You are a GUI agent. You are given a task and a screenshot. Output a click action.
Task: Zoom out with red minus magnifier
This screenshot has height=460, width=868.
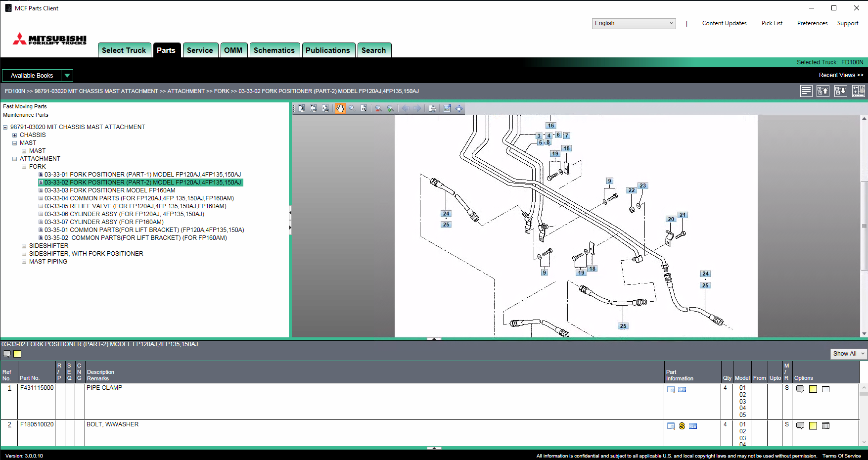pos(378,108)
